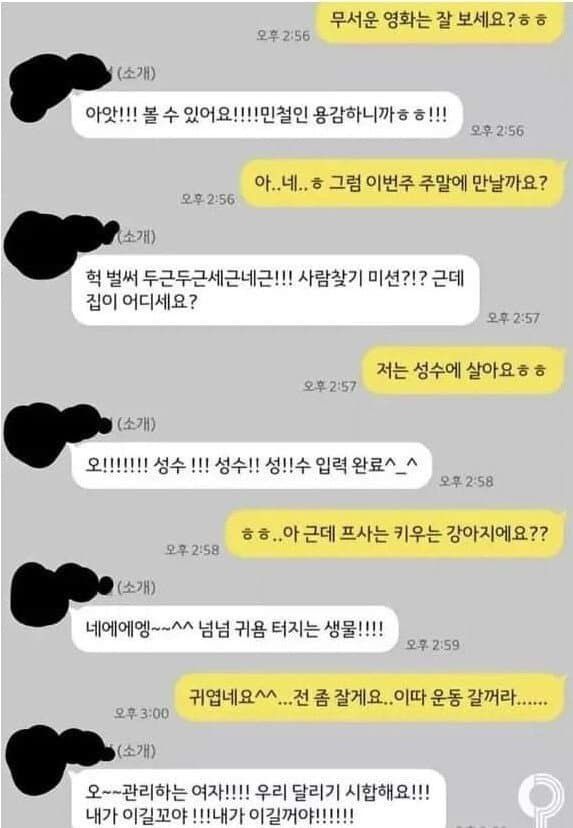Open the profile picture above the 성수 입력 완료 message
The height and width of the screenshot is (828, 573).
[57, 434]
